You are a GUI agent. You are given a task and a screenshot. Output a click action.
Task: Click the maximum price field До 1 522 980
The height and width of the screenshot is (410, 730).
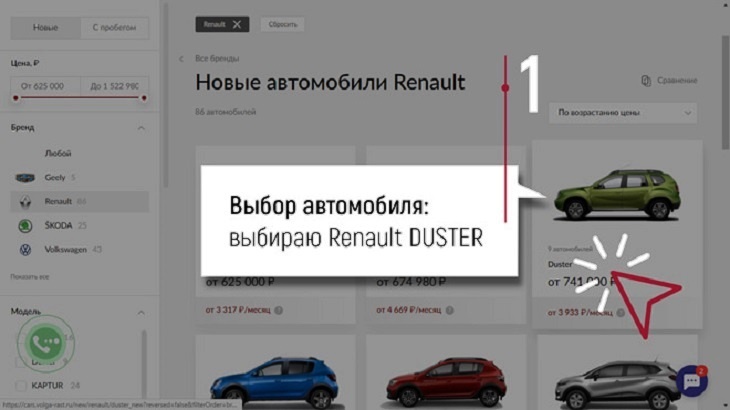[x=115, y=86]
